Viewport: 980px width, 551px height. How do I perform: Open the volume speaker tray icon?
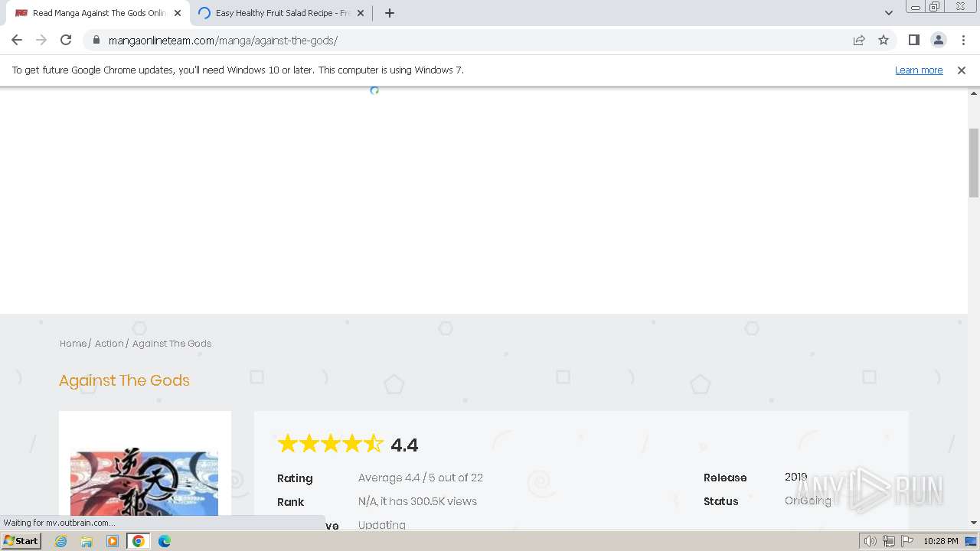pos(870,541)
